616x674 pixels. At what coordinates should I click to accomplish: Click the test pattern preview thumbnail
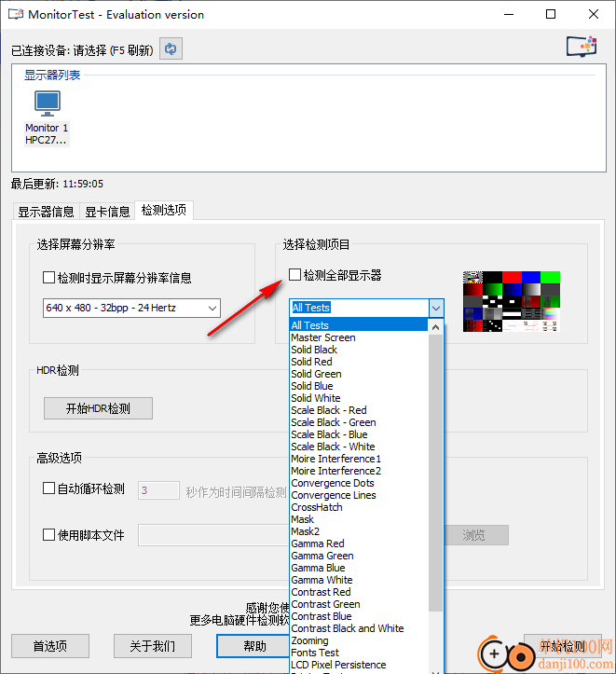click(x=512, y=301)
